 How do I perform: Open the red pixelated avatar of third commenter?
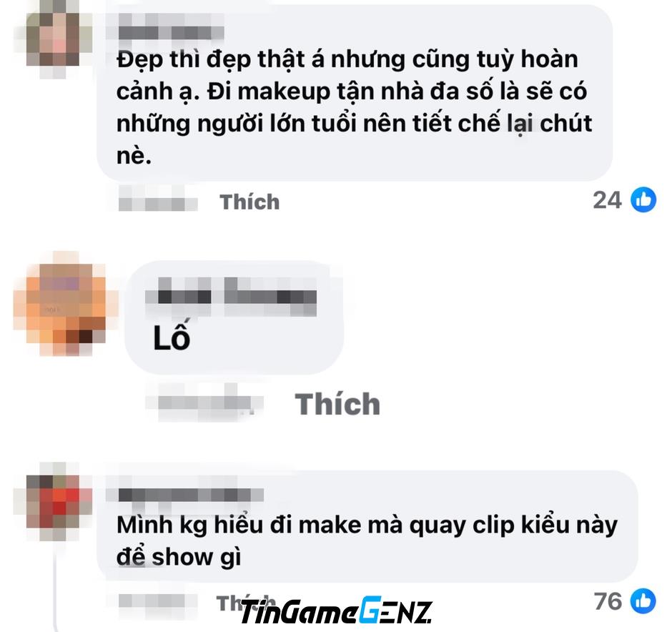(x=54, y=501)
